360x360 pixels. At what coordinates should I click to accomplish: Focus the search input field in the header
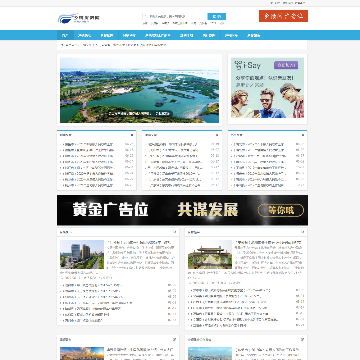(175, 16)
